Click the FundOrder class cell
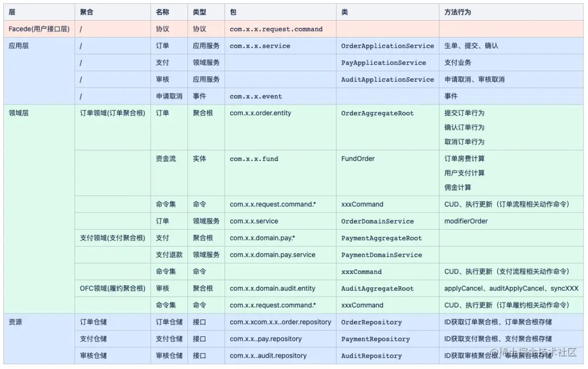Screen dimensions: 588x369 tap(388, 173)
